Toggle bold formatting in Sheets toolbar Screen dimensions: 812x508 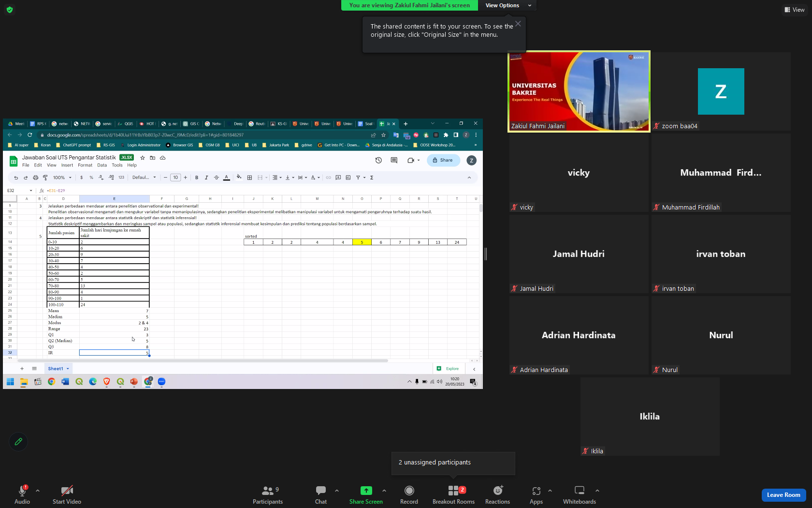point(197,178)
